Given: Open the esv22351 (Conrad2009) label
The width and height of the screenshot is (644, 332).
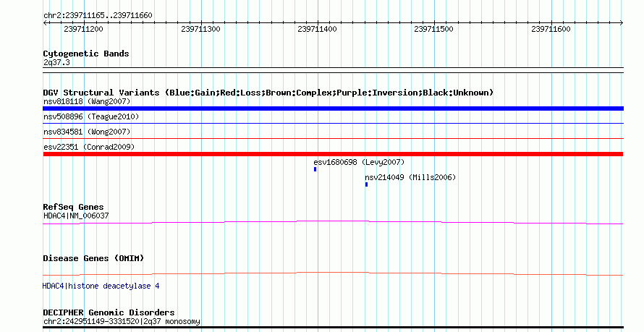Looking at the screenshot, I should [x=89, y=147].
